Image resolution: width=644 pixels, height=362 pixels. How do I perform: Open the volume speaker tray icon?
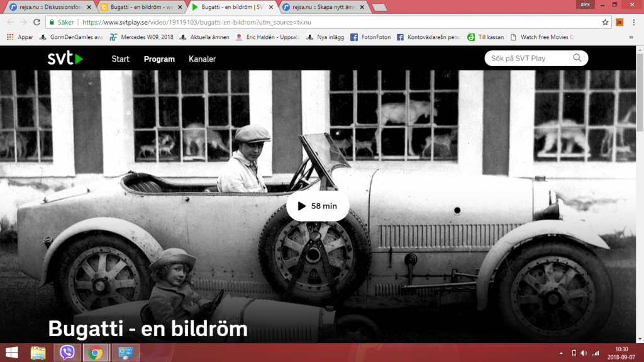click(584, 353)
